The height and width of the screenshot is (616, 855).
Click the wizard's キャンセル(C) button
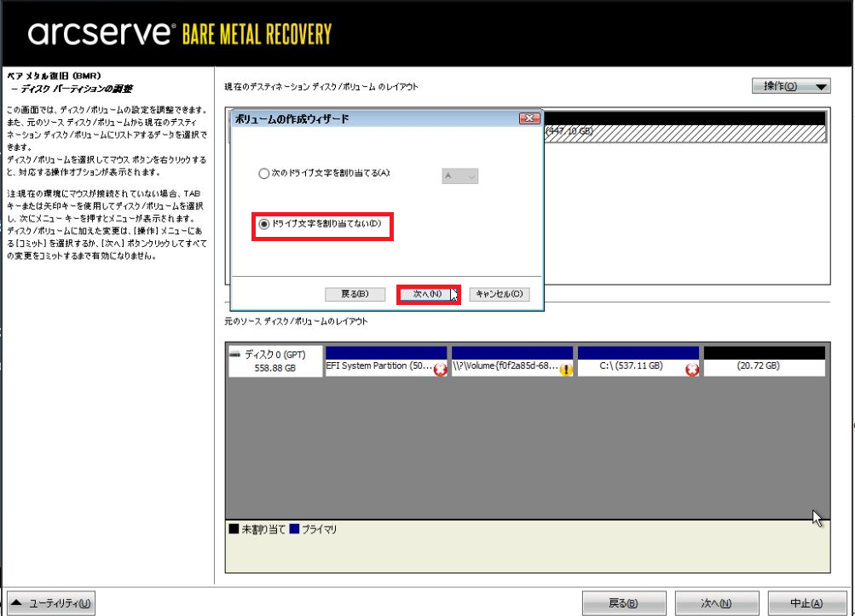499,295
